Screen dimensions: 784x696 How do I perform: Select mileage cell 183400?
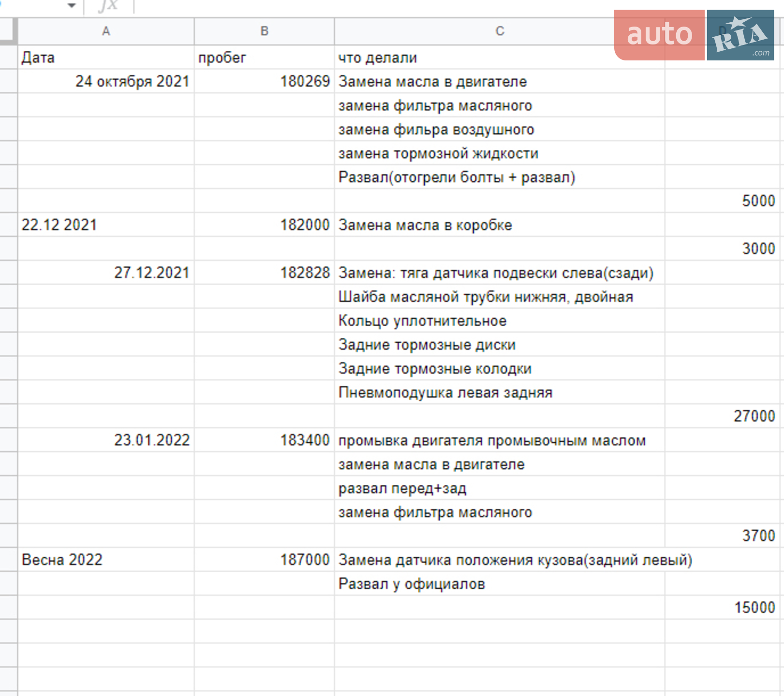tap(264, 440)
